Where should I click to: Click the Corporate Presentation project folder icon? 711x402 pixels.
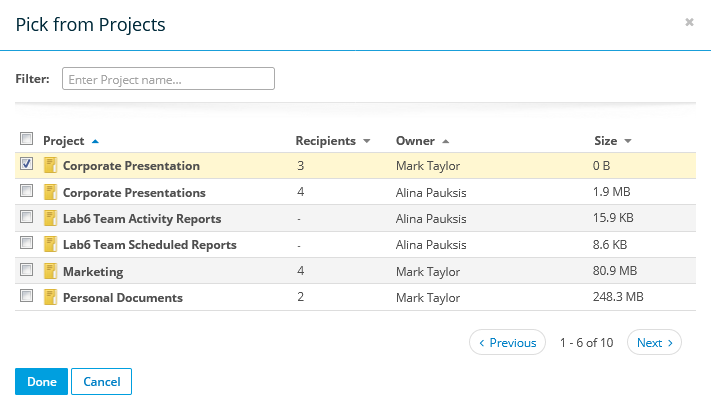pyautogui.click(x=51, y=166)
